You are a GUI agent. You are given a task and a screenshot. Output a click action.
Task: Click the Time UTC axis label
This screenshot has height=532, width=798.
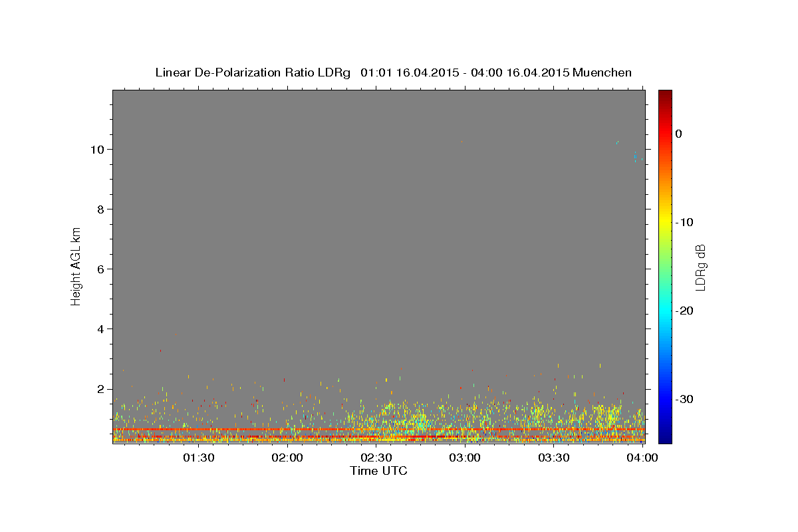pyautogui.click(x=378, y=471)
